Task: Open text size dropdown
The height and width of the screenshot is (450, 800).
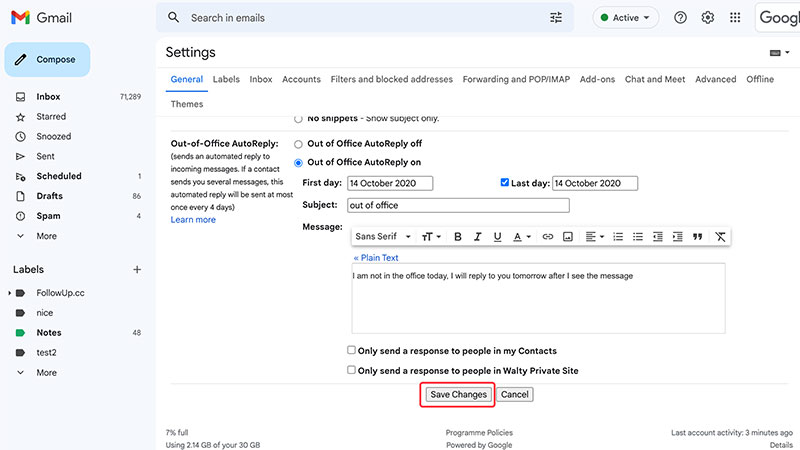Action: click(431, 237)
